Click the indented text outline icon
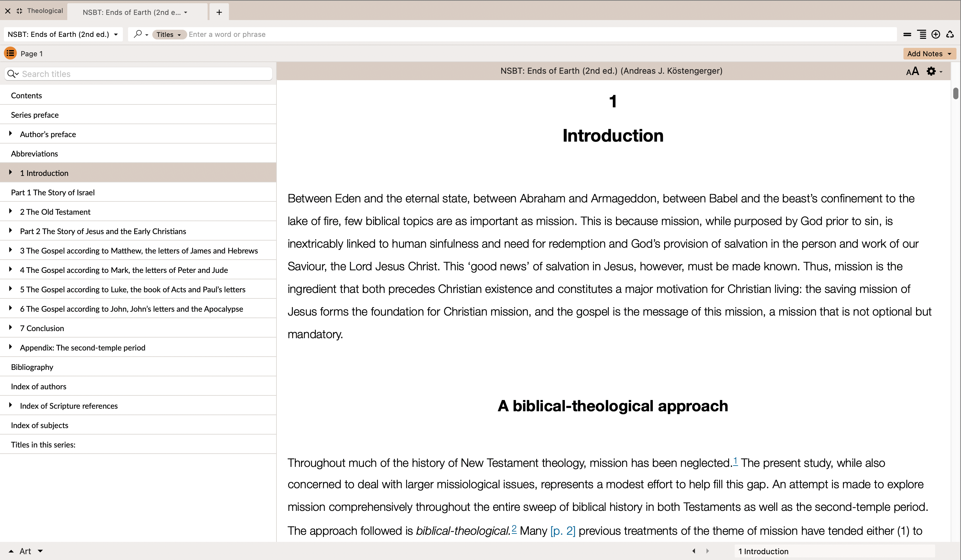 tap(922, 34)
